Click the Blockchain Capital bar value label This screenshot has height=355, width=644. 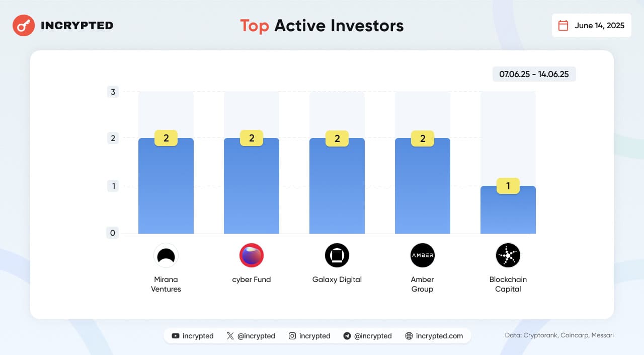[x=508, y=186]
